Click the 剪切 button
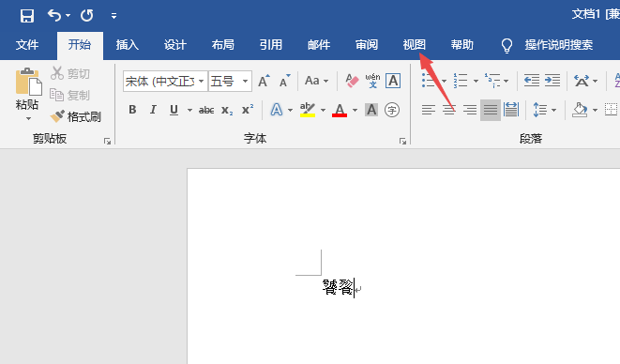Viewport: 620px width, 364px height. pos(70,73)
